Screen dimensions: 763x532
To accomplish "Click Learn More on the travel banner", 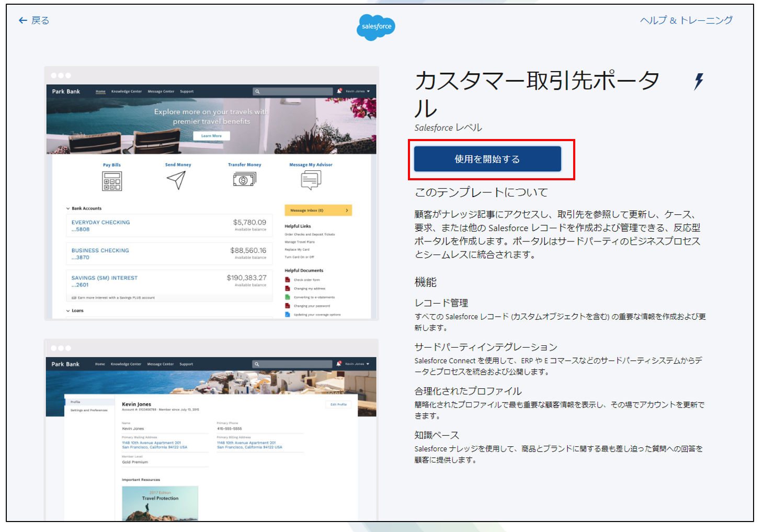I will tap(211, 136).
